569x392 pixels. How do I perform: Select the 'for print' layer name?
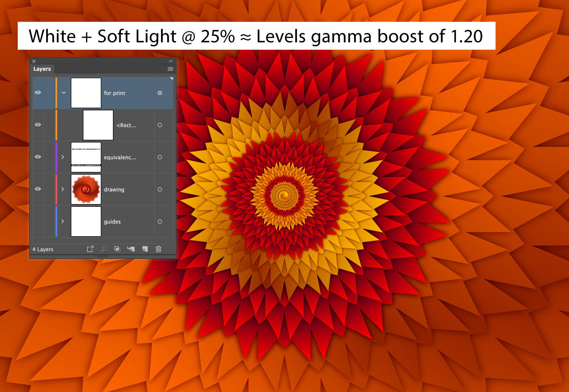[114, 93]
